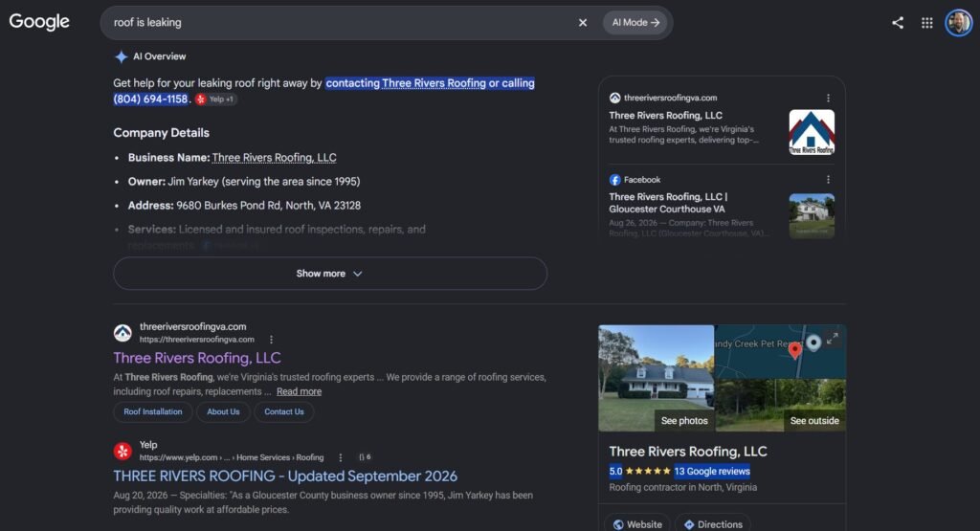Open the Yelp +1 source chip

pos(215,100)
